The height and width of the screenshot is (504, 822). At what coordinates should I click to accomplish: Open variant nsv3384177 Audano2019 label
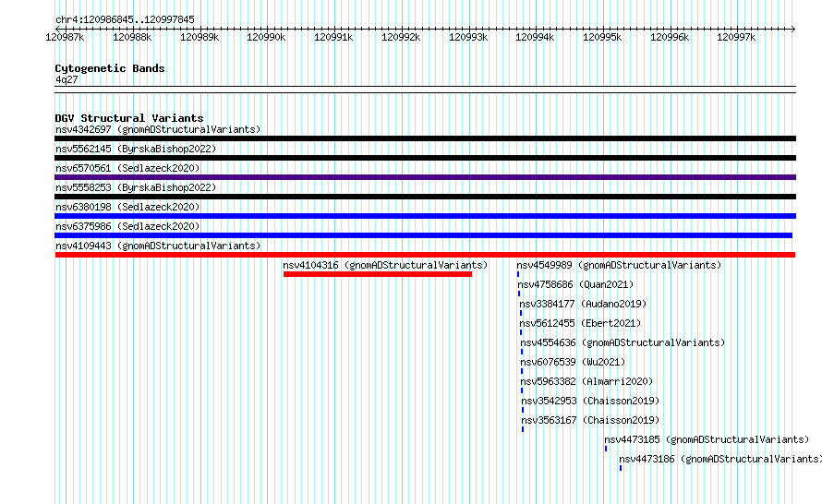pos(583,304)
